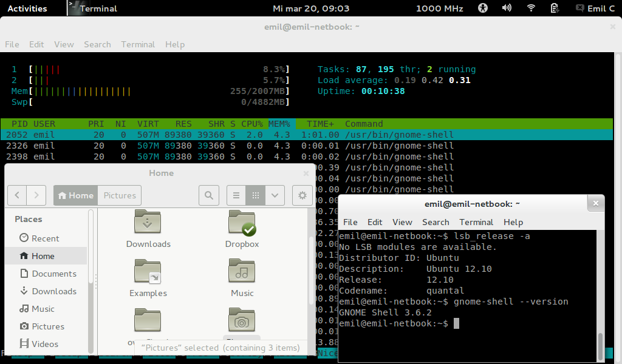Sort htop by PID column header
Image resolution: width=622 pixels, height=364 pixels.
tap(19, 124)
